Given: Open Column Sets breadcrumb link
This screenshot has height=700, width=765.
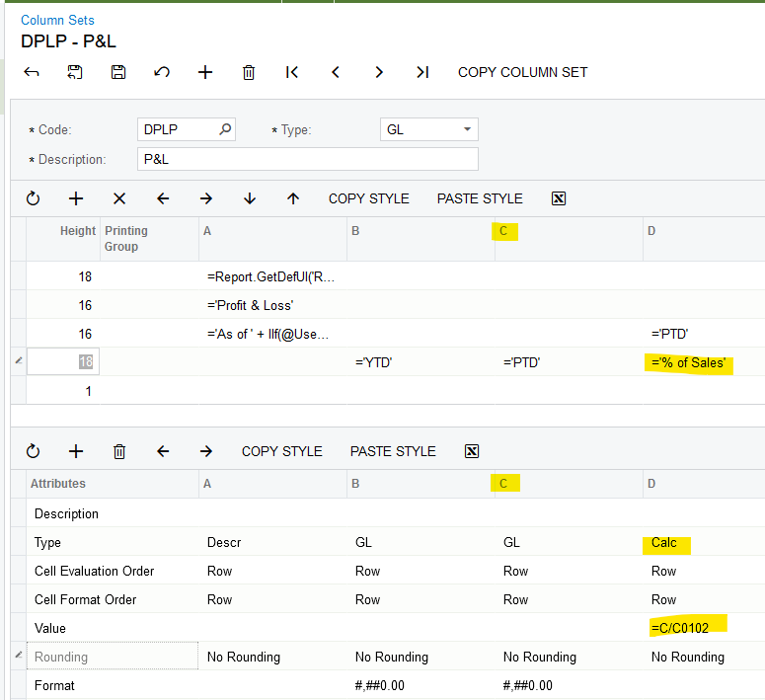Looking at the screenshot, I should [x=57, y=20].
